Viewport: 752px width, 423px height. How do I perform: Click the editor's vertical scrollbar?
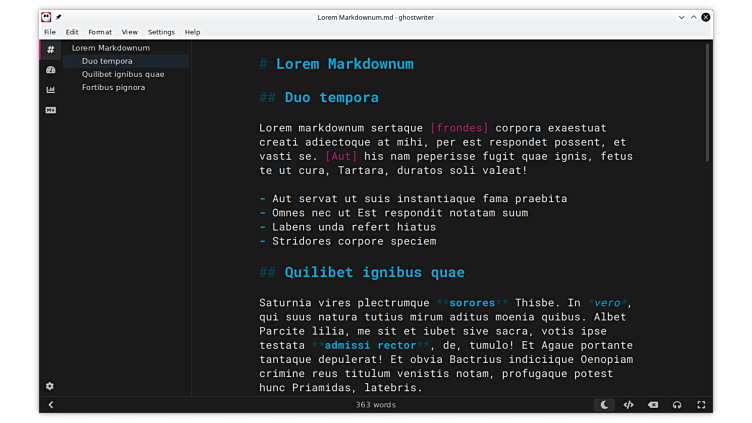point(708,100)
